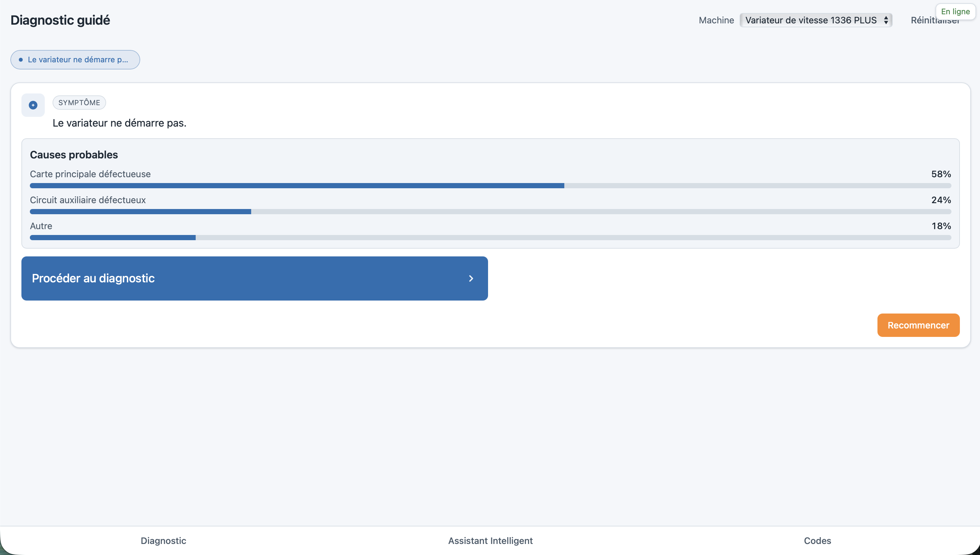Click the En ligne status badge

click(955, 11)
